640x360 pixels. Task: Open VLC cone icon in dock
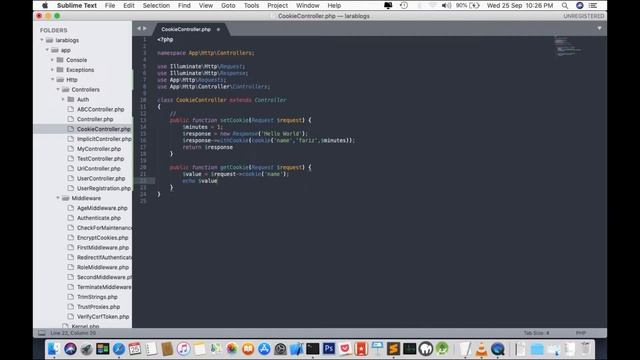[482, 349]
